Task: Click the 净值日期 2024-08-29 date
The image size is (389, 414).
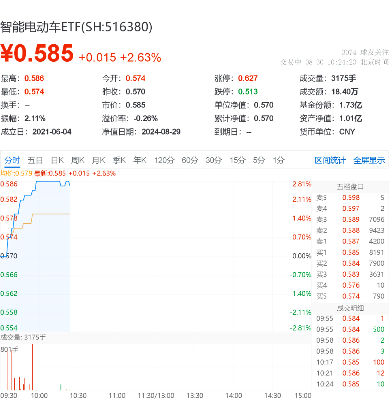Action: 161,132
